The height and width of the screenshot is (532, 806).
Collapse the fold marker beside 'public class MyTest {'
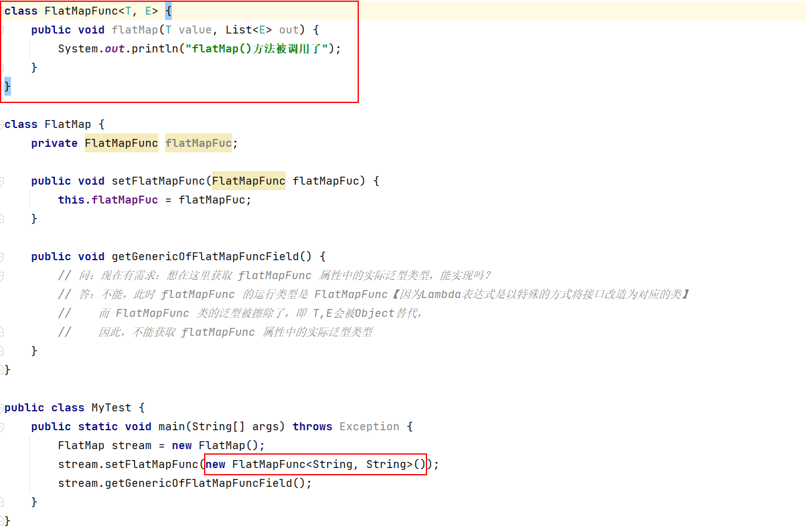pos(2,408)
